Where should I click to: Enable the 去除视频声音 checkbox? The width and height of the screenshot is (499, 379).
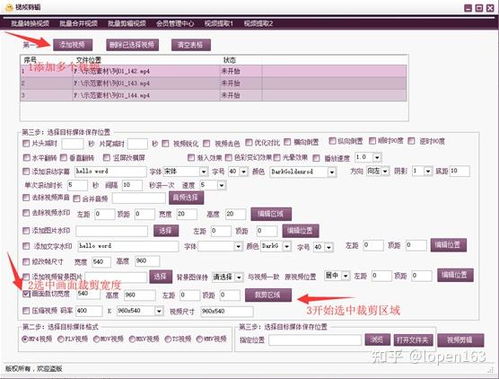coord(26,198)
